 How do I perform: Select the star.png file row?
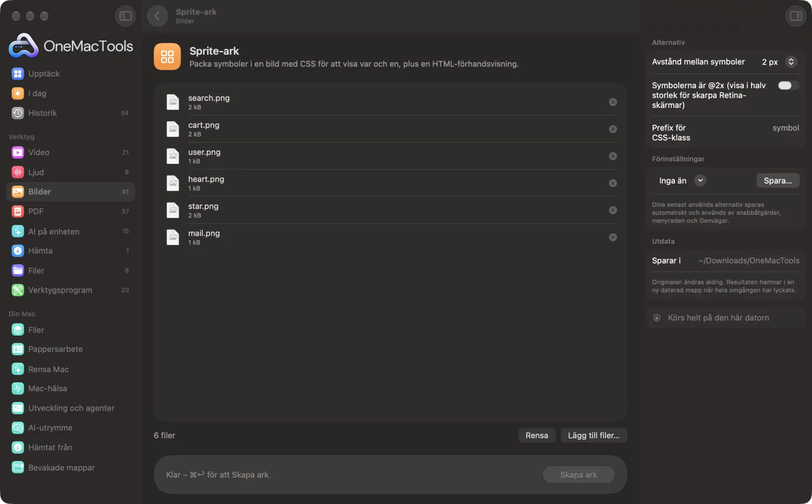(x=392, y=210)
